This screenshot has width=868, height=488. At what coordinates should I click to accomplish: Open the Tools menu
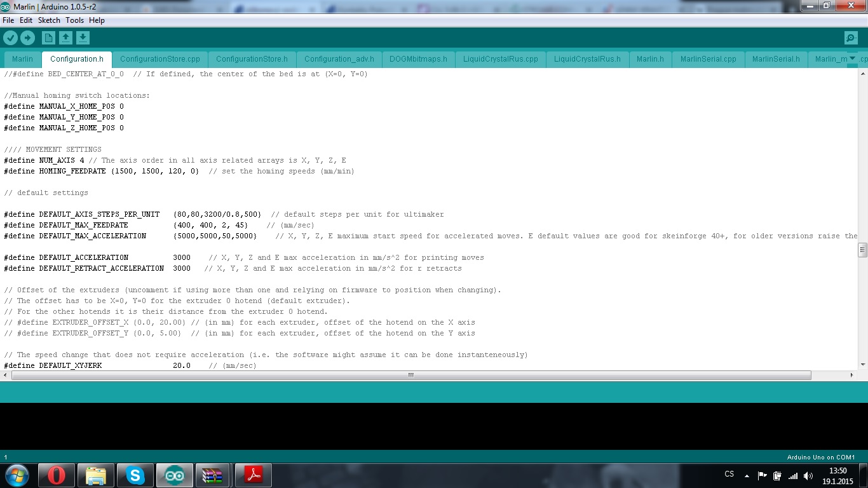[x=74, y=20]
